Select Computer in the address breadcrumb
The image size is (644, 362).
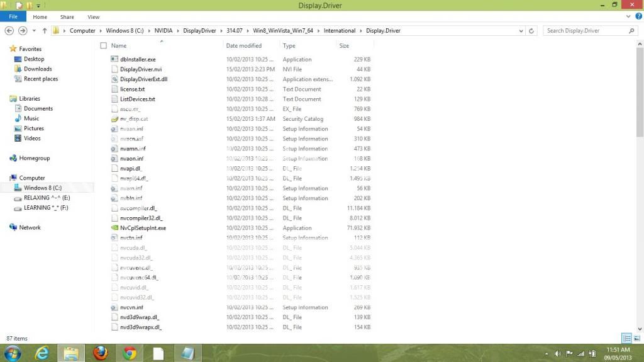click(82, 30)
